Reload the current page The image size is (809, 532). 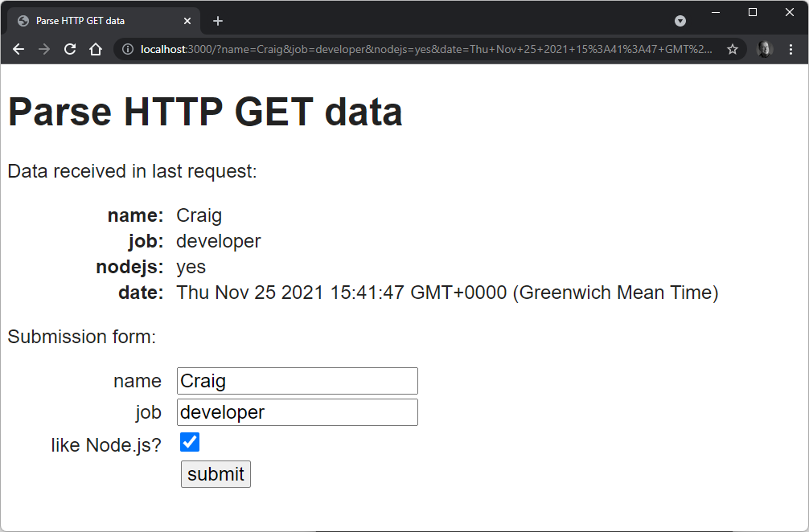coord(69,49)
